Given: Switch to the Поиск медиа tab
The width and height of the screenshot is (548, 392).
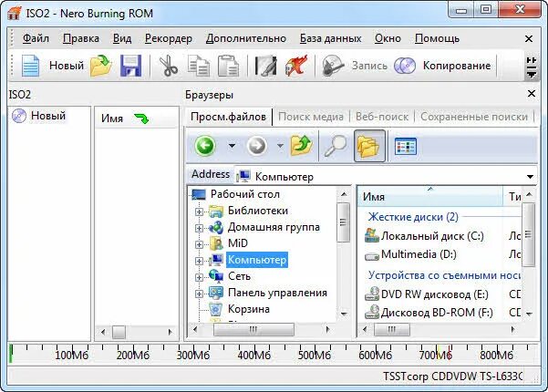Looking at the screenshot, I should [x=311, y=117].
